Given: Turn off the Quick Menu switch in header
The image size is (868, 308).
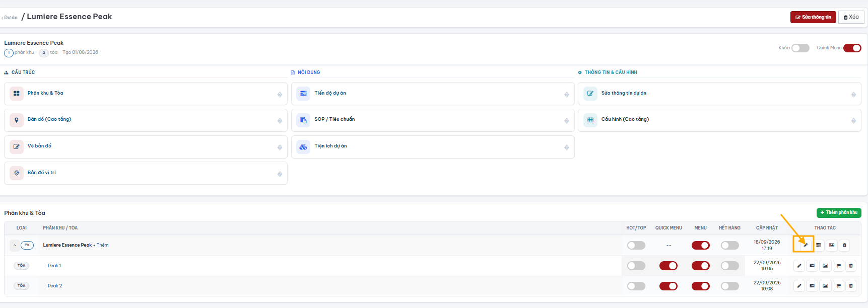Looking at the screenshot, I should pos(852,48).
